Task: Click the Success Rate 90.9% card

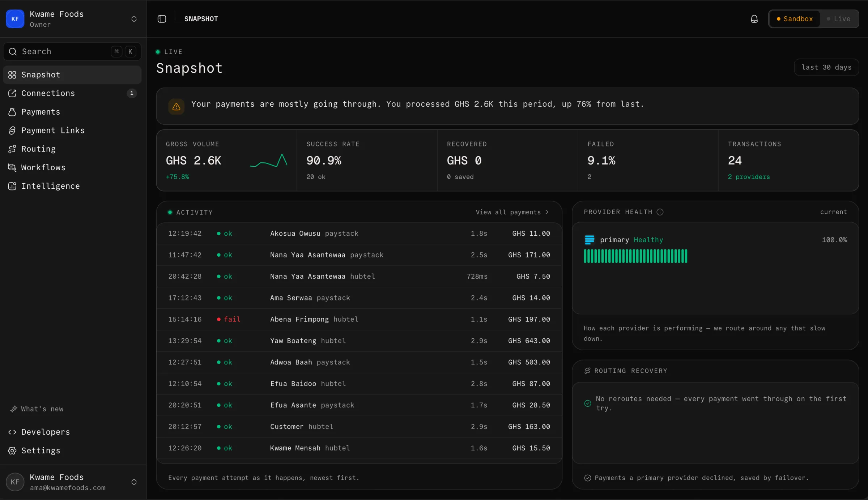Action: (x=367, y=161)
